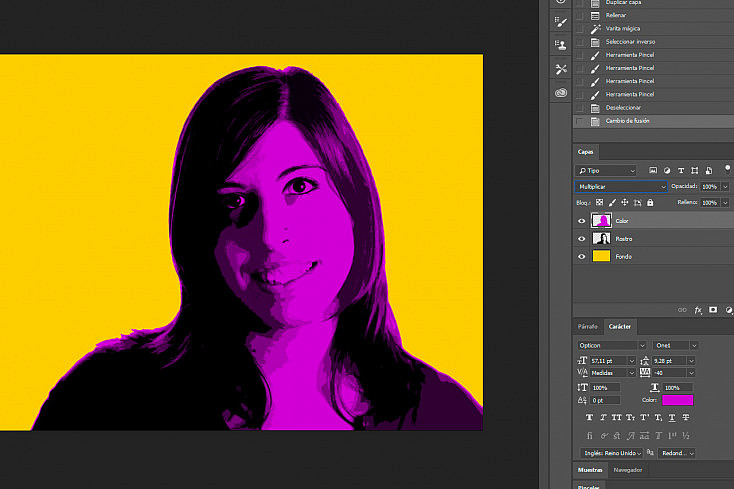Switch to the Párrafo tab

pos(587,327)
